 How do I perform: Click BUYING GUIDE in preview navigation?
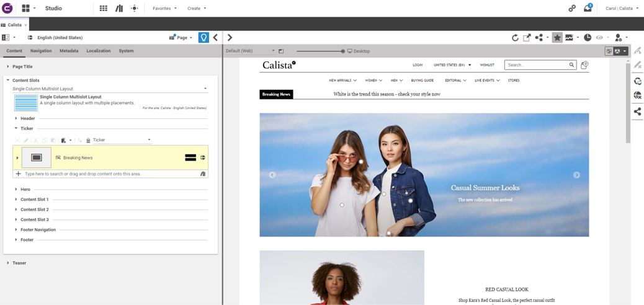coord(423,81)
